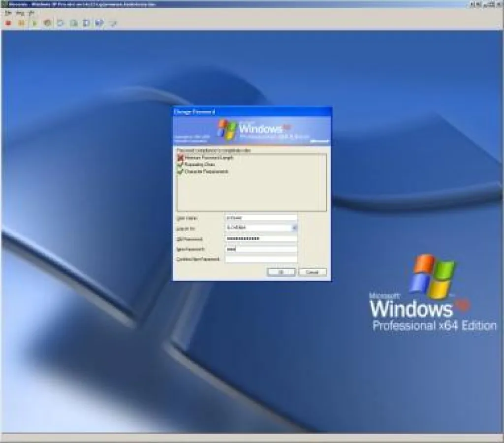Suspend the virtual machine
504x443 pixels.
coord(20,23)
